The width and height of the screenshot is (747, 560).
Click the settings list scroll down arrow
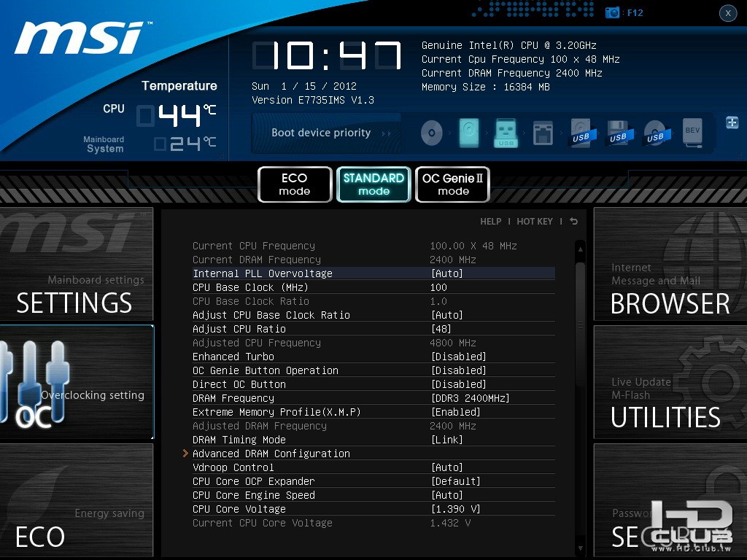[x=580, y=548]
